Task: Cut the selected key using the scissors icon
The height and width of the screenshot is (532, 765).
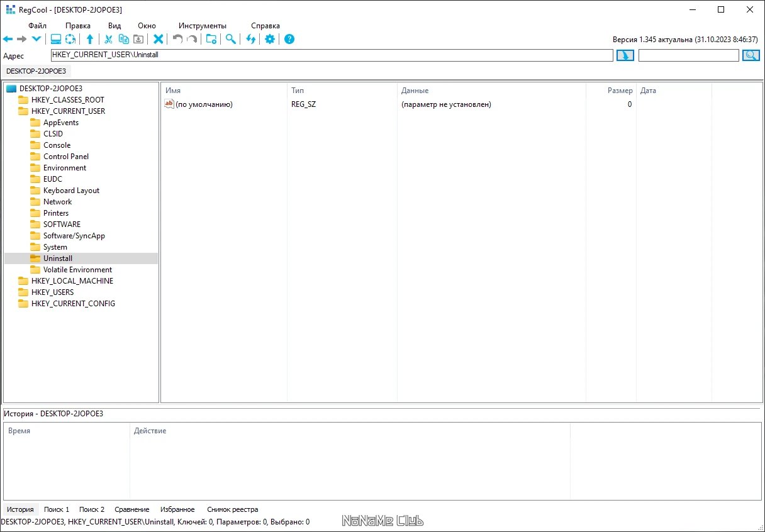Action: coord(108,39)
